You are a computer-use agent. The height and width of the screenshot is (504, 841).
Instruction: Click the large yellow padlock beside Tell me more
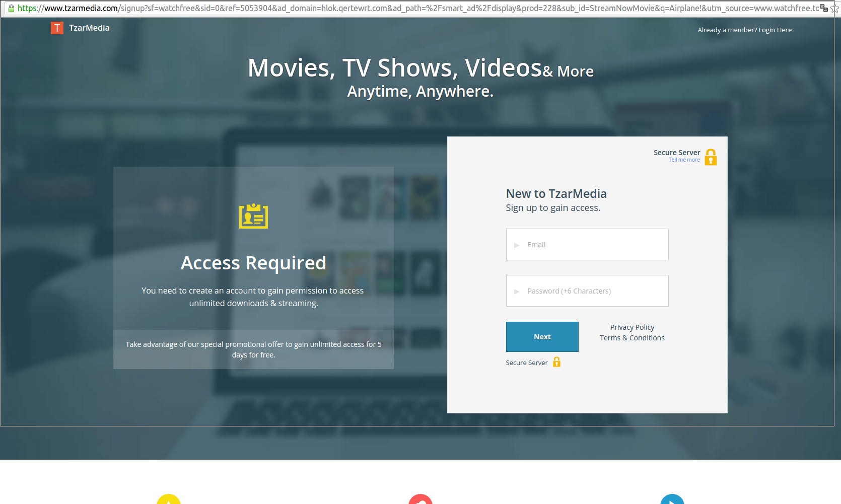click(711, 157)
